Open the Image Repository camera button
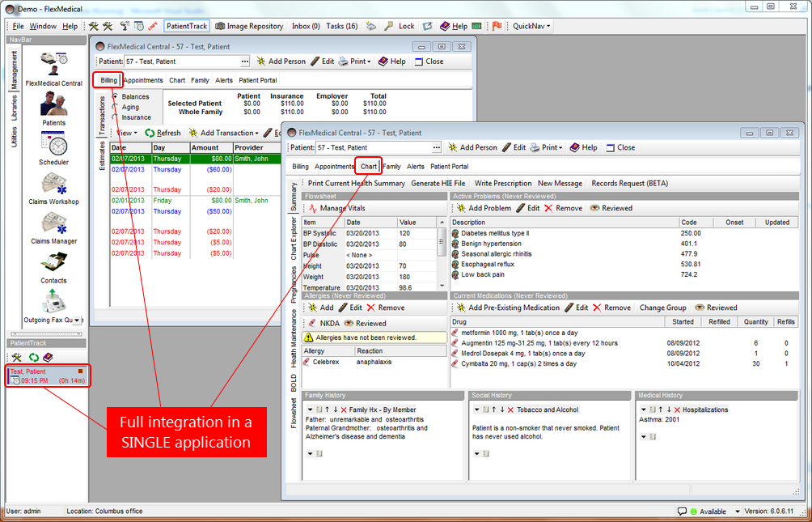812x522 pixels. point(249,26)
